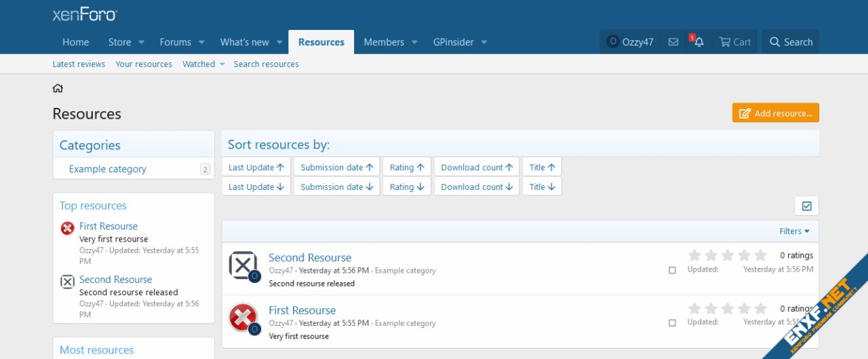Screen dimensions: 868x359
Task: Open the inbox envelope icon
Action: pos(673,42)
